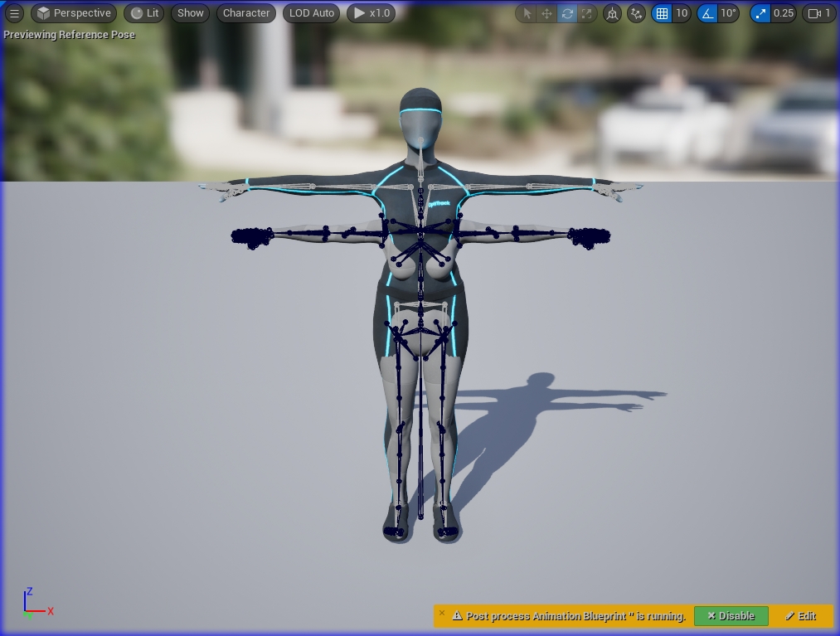Viewport: 840px width, 636px height.
Task: Toggle rotation angle snapping
Action: (x=707, y=13)
